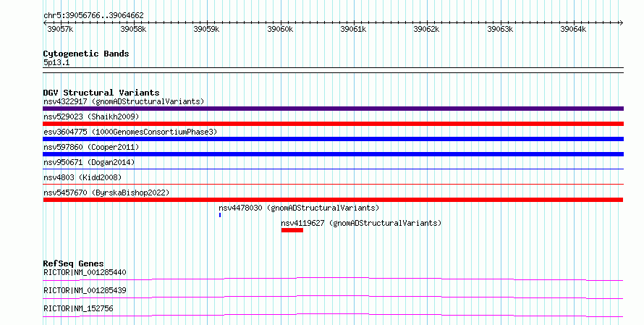
Task: Open variant nsv4119627 (gnomADStructuralVariants) label
Action: click(x=361, y=223)
